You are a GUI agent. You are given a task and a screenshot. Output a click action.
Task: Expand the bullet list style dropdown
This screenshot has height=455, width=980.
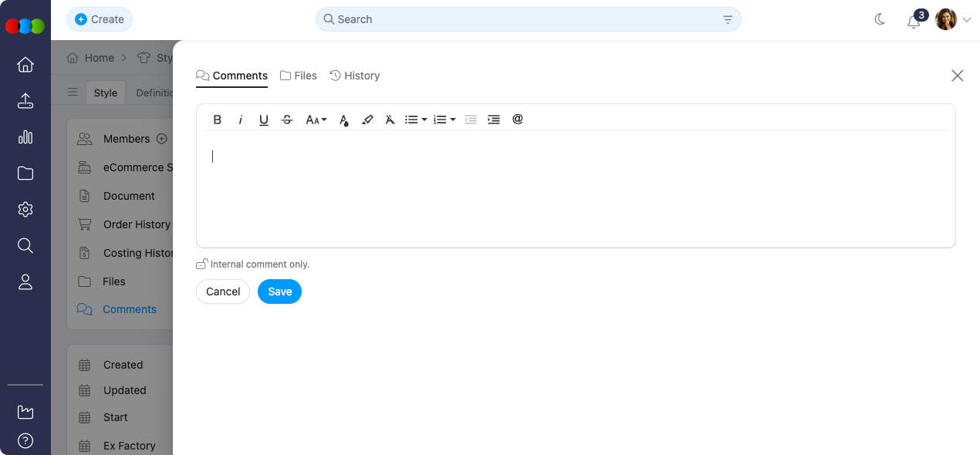(x=414, y=120)
